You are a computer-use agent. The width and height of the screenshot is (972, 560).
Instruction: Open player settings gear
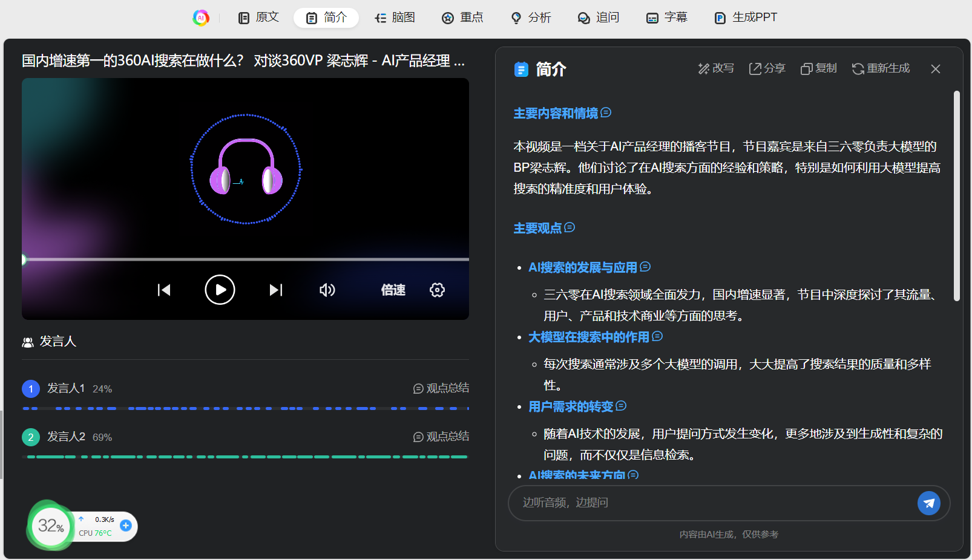[x=437, y=290]
